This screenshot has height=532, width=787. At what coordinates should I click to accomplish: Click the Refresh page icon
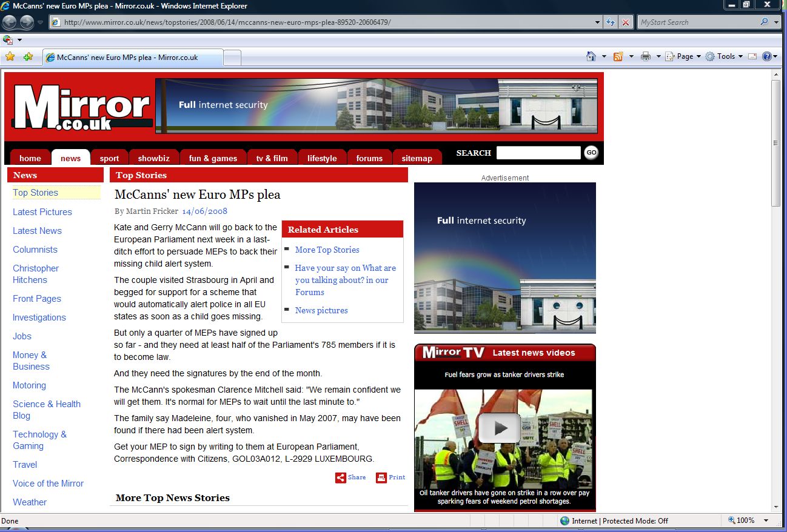click(x=611, y=22)
